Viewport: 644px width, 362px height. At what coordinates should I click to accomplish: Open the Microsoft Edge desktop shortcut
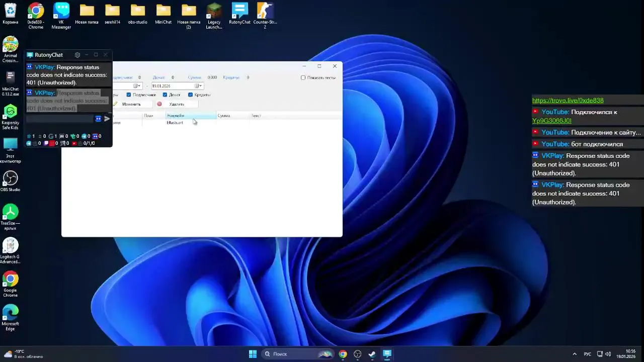(x=10, y=318)
